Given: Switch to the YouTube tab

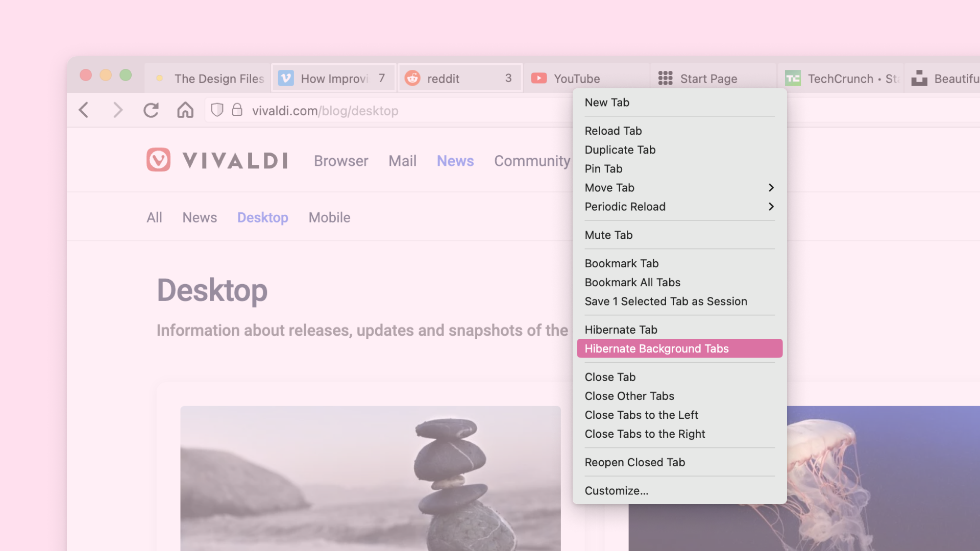Looking at the screenshot, I should [587, 78].
